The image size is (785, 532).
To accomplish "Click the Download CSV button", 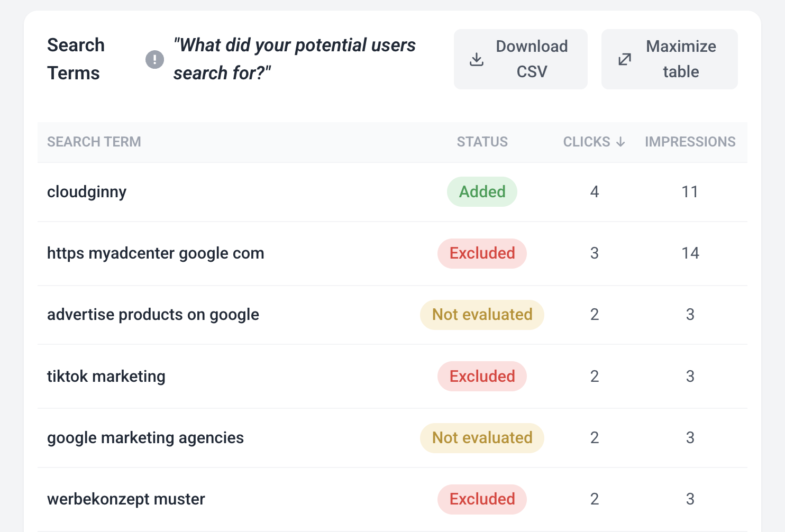I will tap(521, 59).
